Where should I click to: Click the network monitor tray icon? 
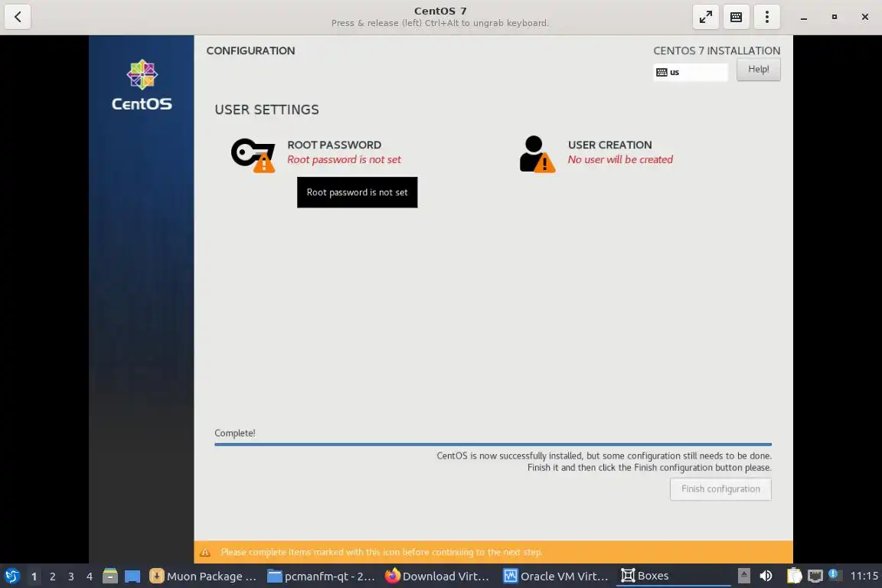[815, 576]
